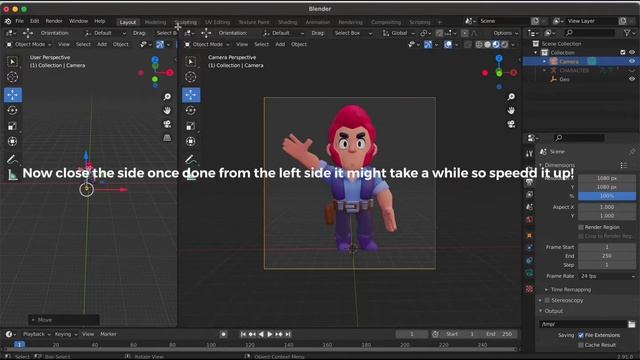
Task: Toggle camera view icon in Camera Perspective viewport
Action: click(511, 124)
